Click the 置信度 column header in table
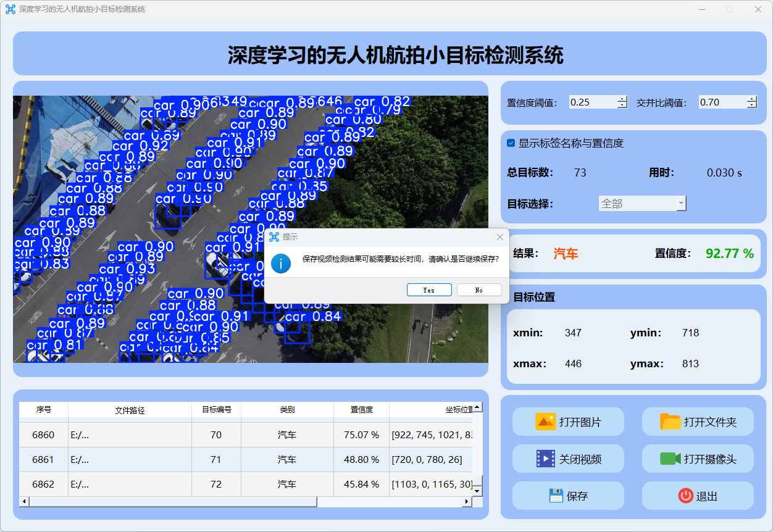This screenshot has height=532, width=773. pos(361,410)
